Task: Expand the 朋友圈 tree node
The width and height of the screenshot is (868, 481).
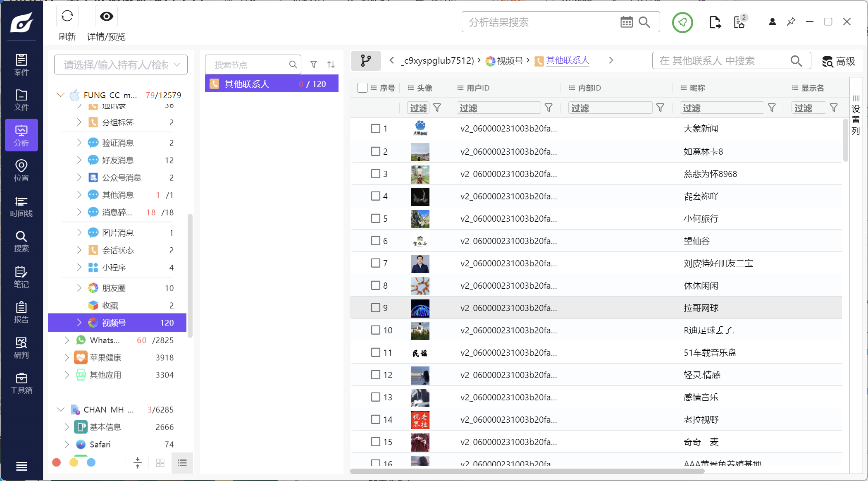Action: click(79, 288)
